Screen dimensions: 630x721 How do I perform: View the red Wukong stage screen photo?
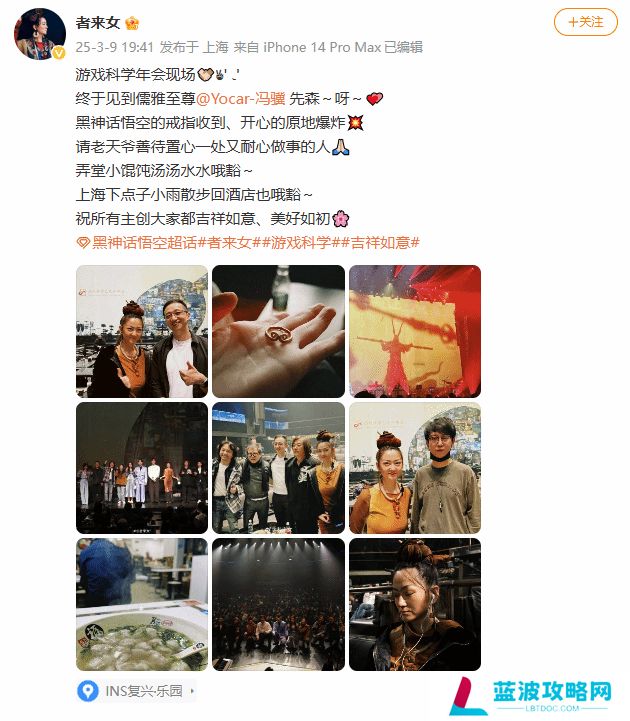[415, 331]
